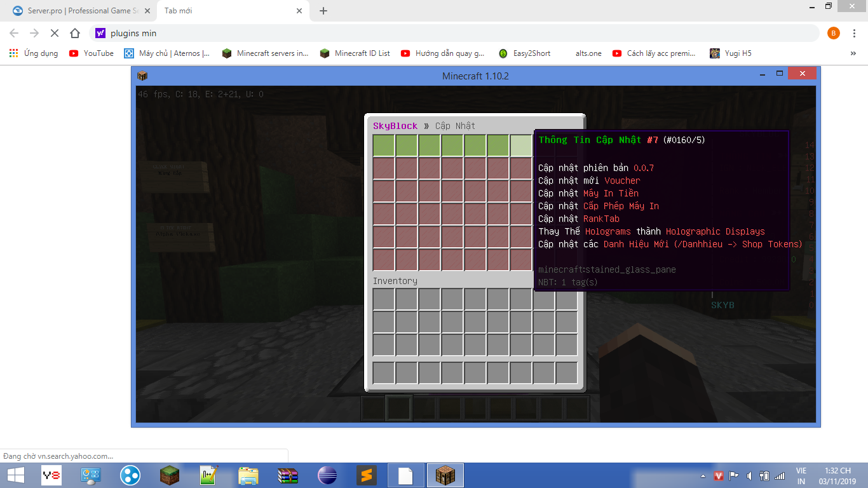Click the SkyBlock » Cập Nhật title
The height and width of the screenshot is (488, 868).
tap(424, 126)
